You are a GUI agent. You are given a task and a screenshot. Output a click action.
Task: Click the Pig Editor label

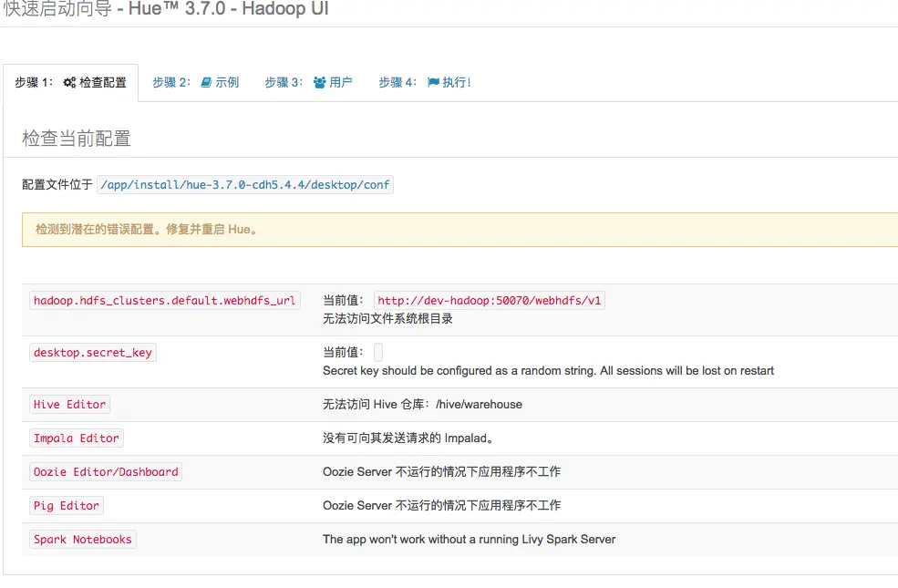click(x=67, y=506)
